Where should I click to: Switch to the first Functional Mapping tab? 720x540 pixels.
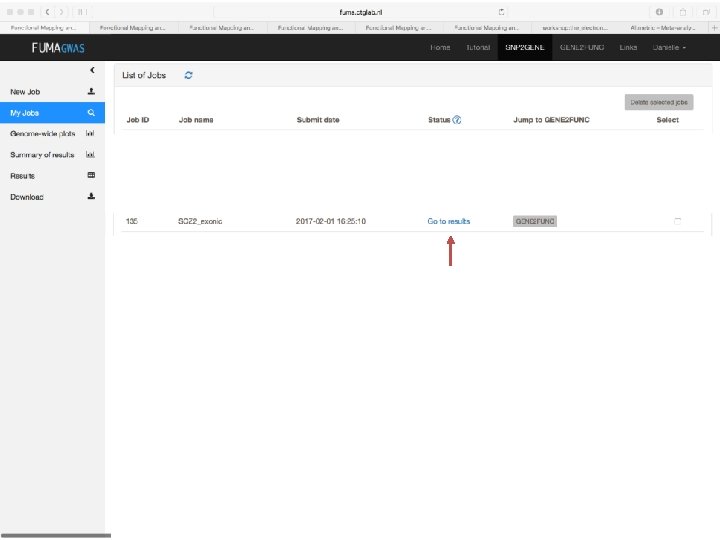coord(44,28)
